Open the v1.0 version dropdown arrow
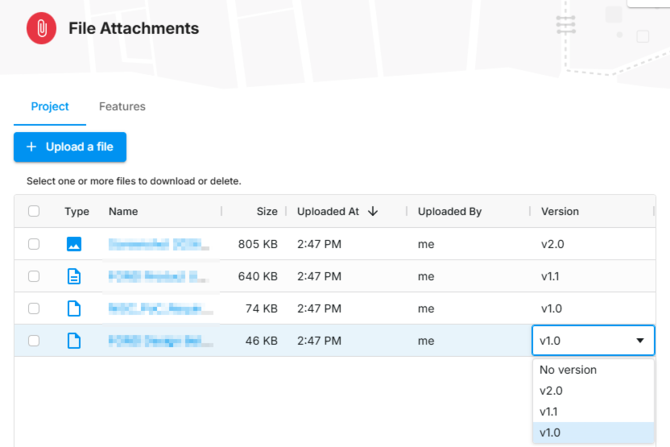Image resolution: width=670 pixels, height=447 pixels. coord(640,341)
